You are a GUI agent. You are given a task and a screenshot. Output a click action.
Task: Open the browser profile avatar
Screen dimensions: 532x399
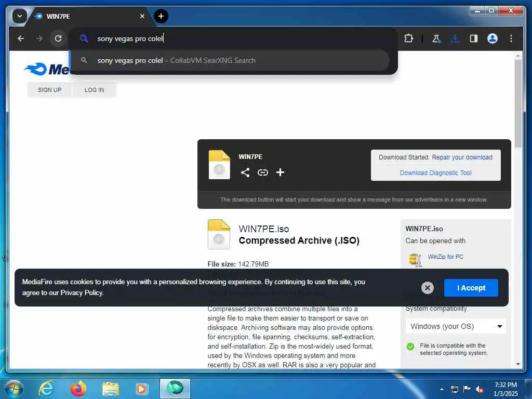coord(493,38)
